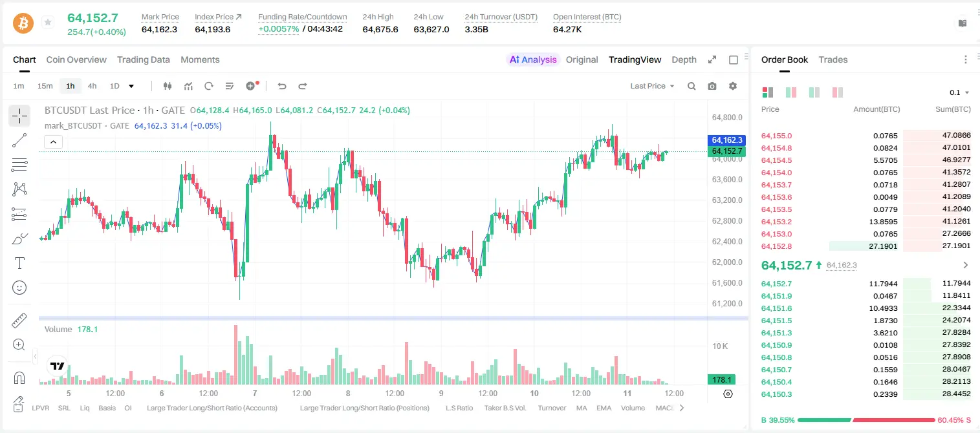Select the trend line drawing tool

click(19, 140)
